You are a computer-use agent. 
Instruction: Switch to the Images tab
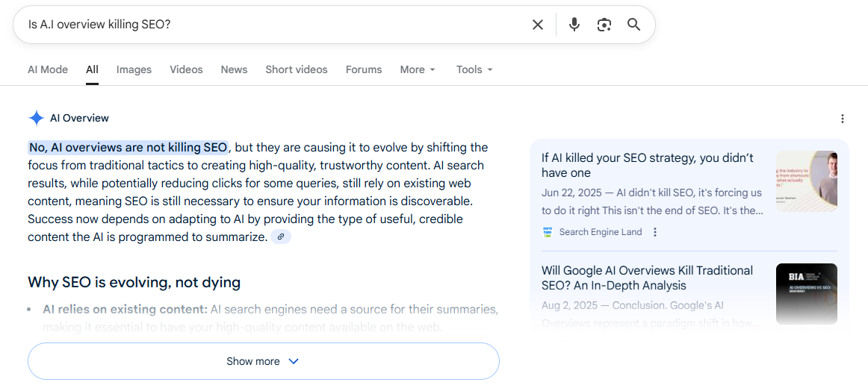click(134, 69)
